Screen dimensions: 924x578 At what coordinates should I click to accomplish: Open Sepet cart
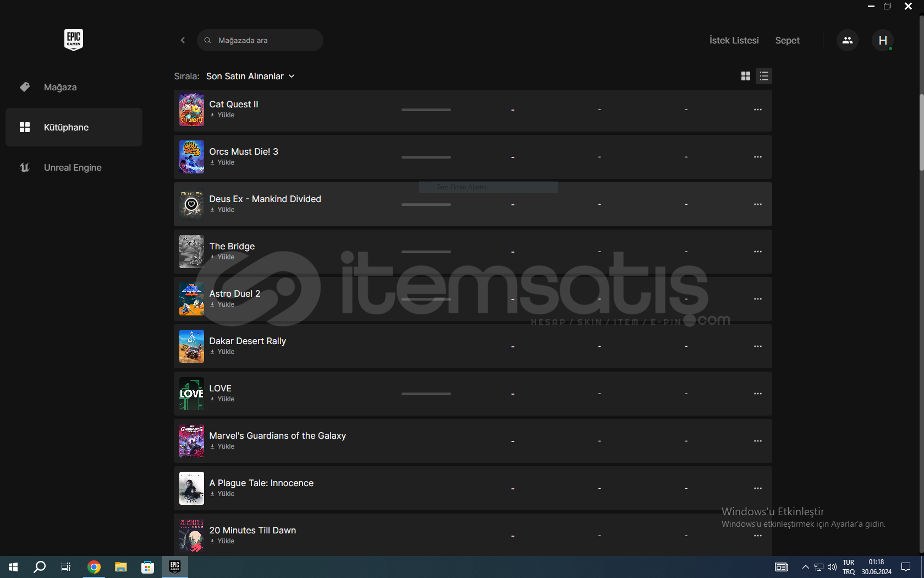click(x=787, y=40)
